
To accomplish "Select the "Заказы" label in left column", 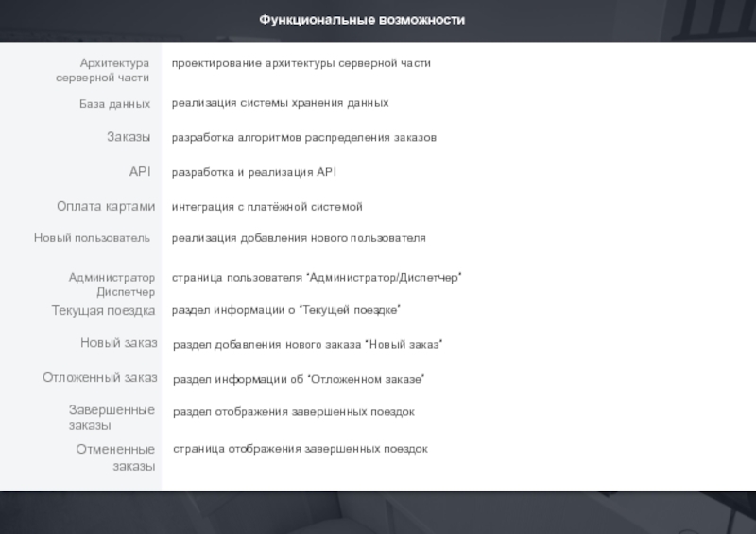I will tap(128, 138).
